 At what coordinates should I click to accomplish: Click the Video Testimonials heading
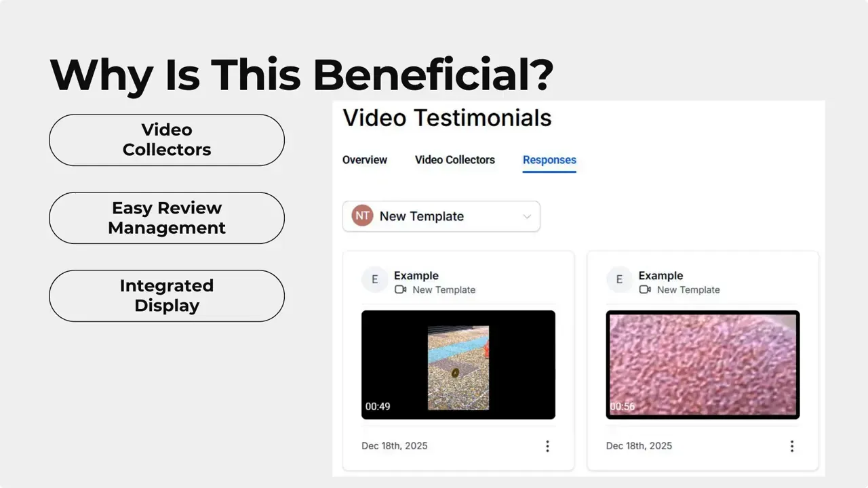click(x=447, y=118)
